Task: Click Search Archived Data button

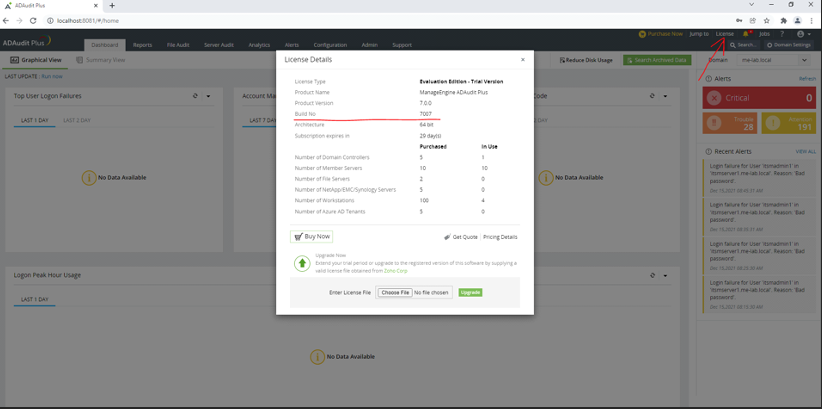Action: pos(657,60)
